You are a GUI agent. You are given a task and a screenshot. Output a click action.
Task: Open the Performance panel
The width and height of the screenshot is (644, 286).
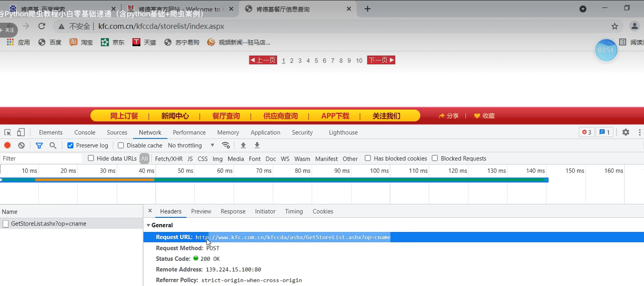tap(189, 132)
